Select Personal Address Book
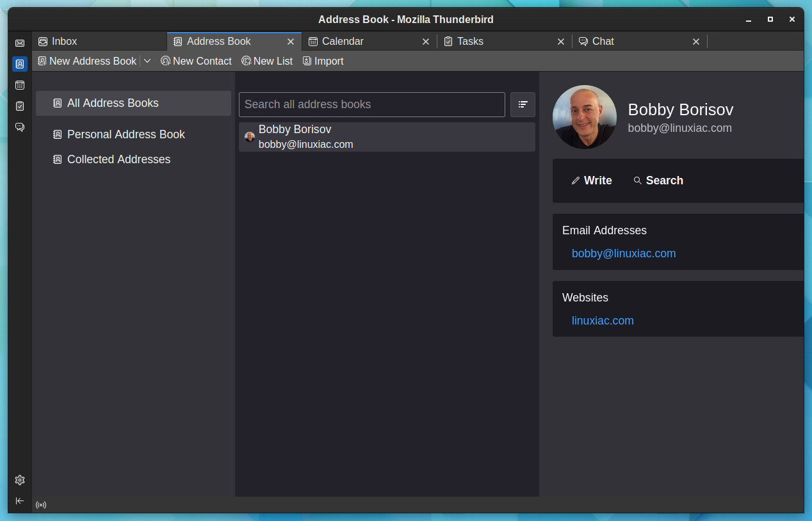The image size is (812, 521). click(x=133, y=134)
